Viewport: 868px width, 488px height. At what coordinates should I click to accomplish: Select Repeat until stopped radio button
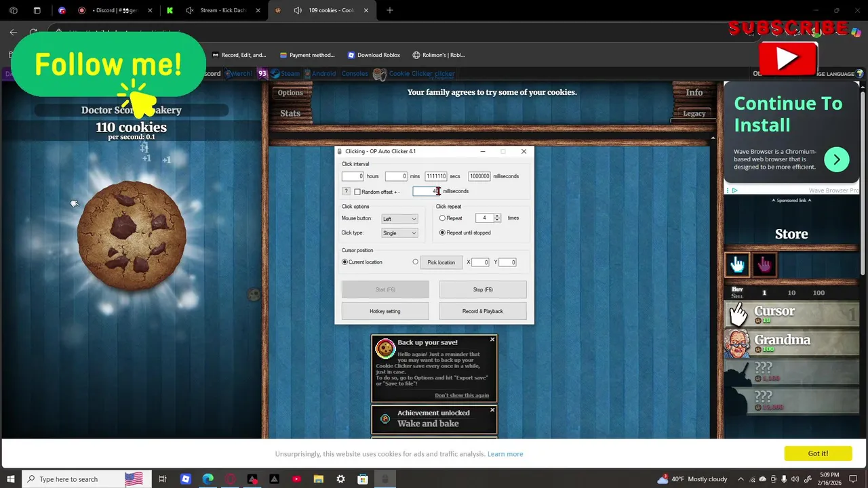pos(442,232)
